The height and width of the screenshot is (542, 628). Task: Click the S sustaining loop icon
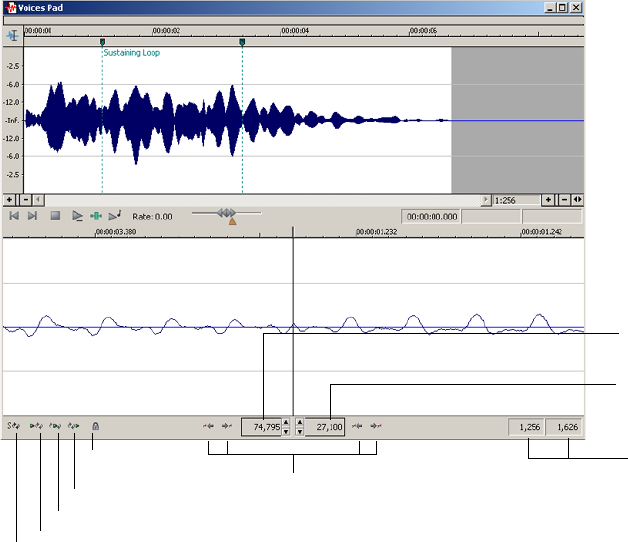pyautogui.click(x=14, y=426)
